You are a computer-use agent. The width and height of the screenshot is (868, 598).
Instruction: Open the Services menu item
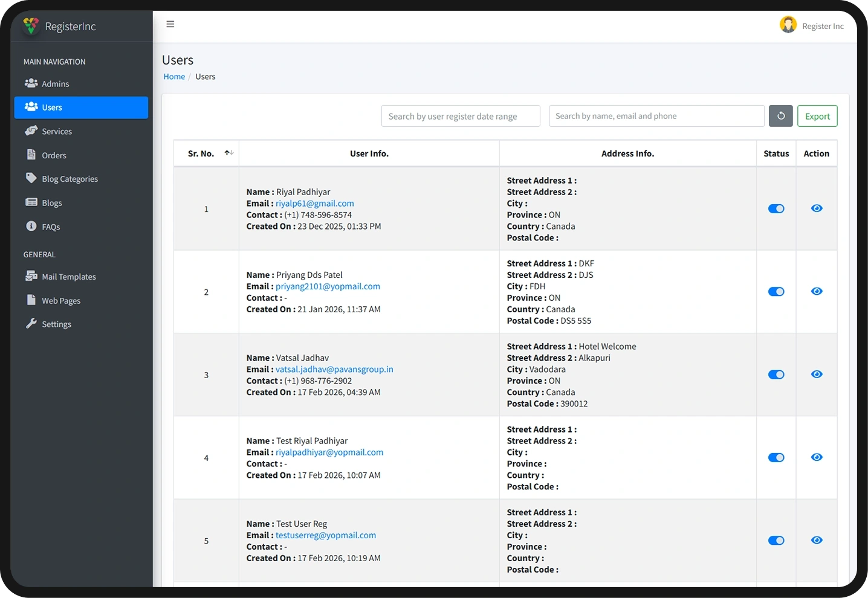click(x=81, y=131)
